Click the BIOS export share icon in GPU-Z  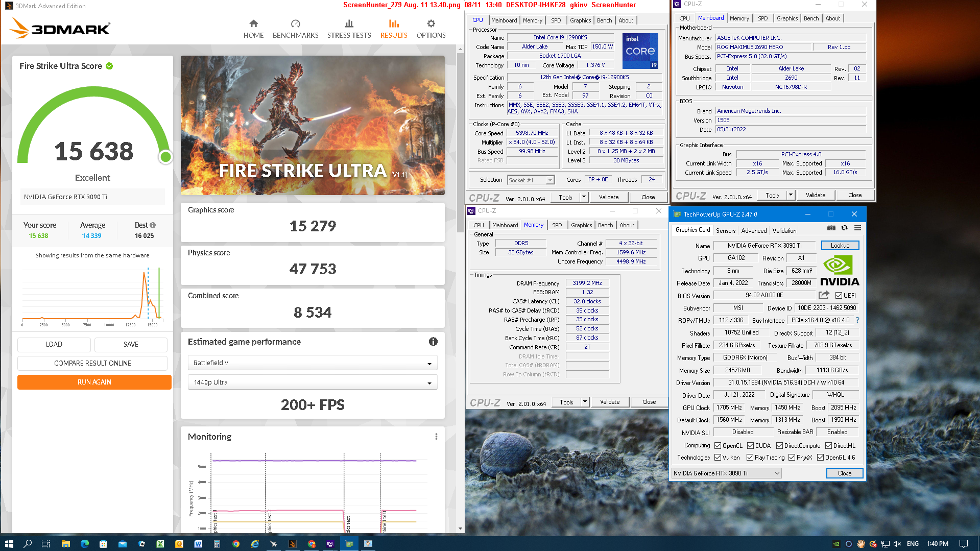pyautogui.click(x=824, y=295)
